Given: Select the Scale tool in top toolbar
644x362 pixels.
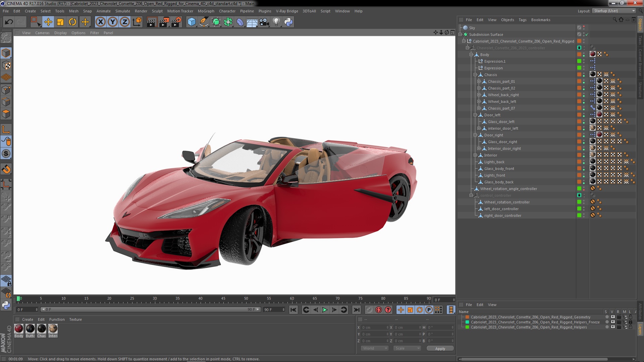Looking at the screenshot, I should (x=60, y=22).
